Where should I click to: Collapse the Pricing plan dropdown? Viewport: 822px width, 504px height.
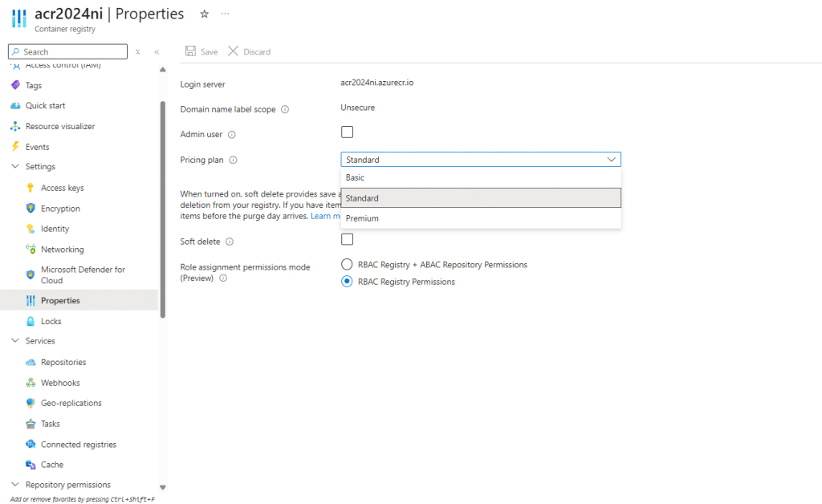click(611, 160)
